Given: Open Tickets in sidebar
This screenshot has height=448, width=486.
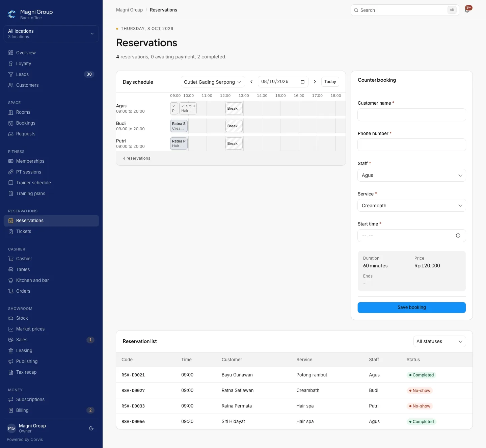Looking at the screenshot, I should click(x=51, y=231).
